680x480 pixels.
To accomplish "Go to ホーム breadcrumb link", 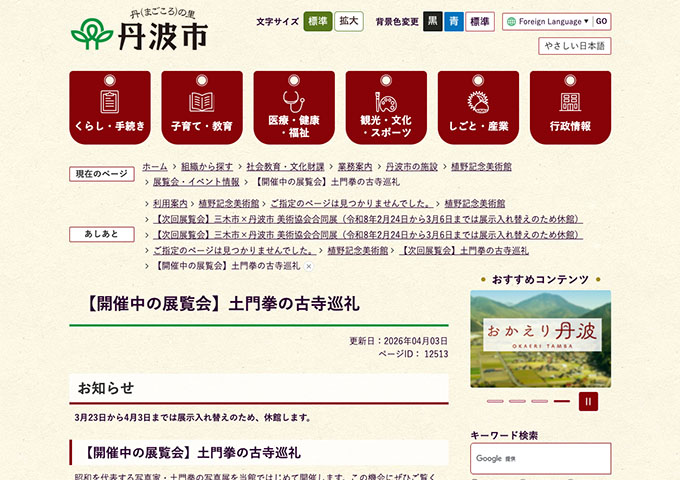I will click(155, 167).
